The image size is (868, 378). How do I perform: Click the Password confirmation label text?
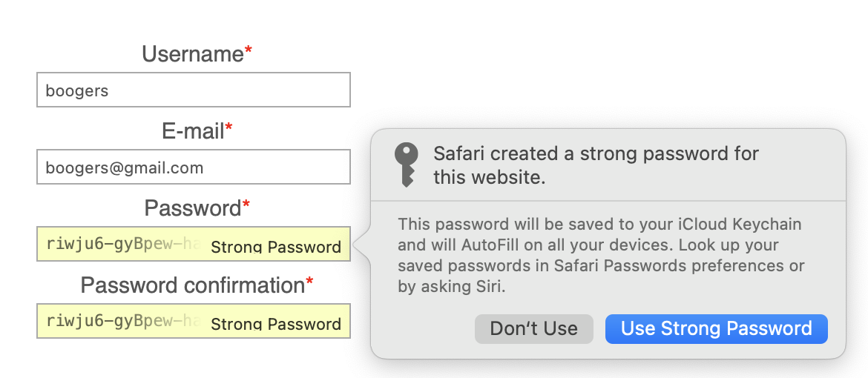(x=192, y=285)
